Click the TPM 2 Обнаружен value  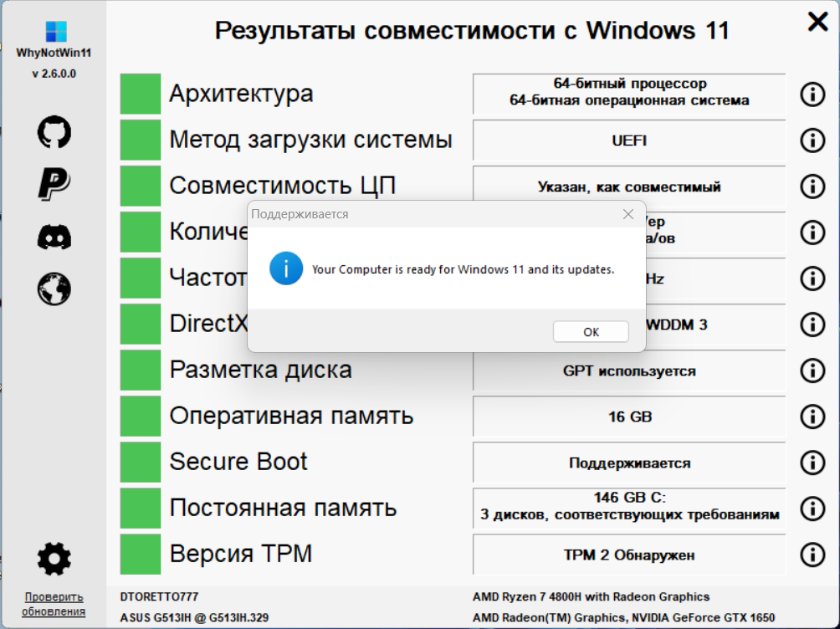[x=629, y=555]
